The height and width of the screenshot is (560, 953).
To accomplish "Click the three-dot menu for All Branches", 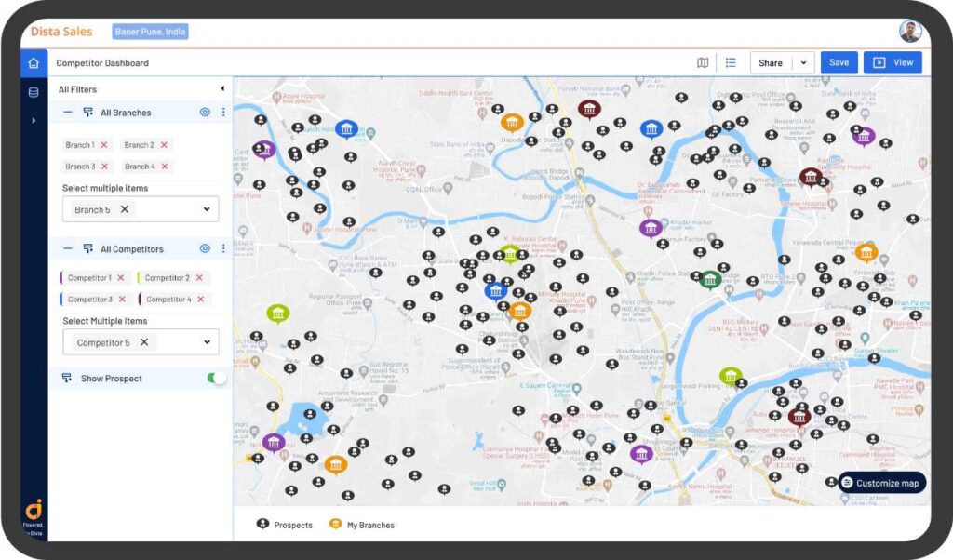I will point(223,113).
